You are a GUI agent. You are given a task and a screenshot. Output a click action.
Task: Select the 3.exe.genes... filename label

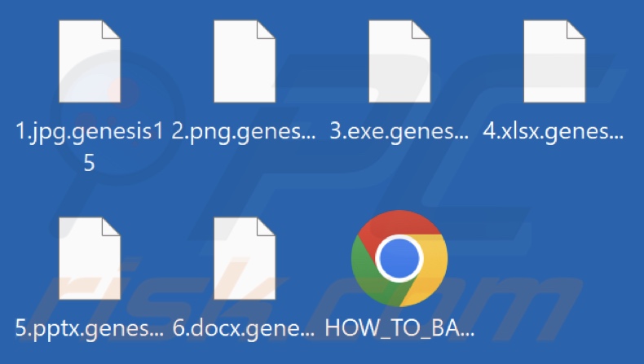(399, 132)
